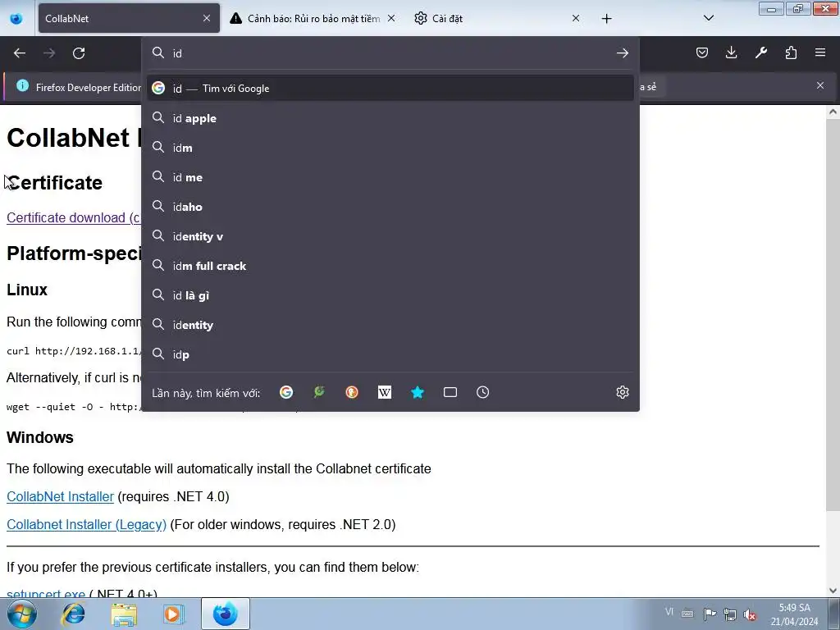Open the Pocket save icon

coord(702,52)
